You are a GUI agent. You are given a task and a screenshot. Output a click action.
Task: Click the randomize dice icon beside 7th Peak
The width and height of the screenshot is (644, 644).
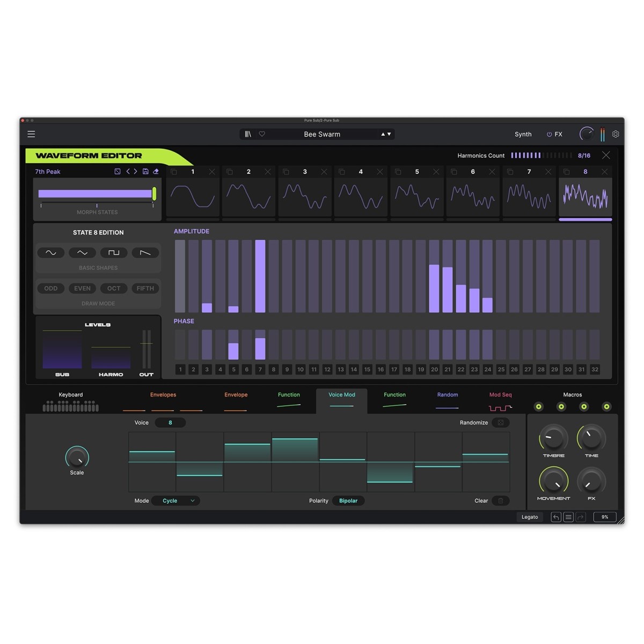pyautogui.click(x=118, y=172)
